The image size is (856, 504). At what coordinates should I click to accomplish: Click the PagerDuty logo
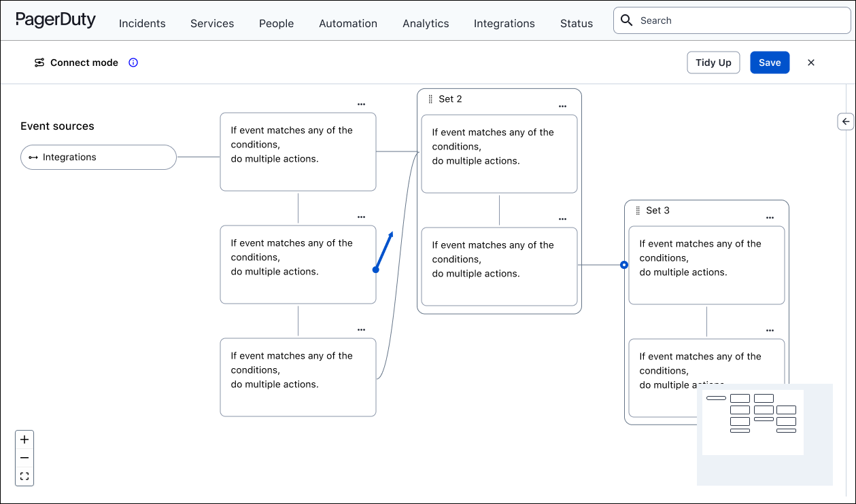pos(56,20)
